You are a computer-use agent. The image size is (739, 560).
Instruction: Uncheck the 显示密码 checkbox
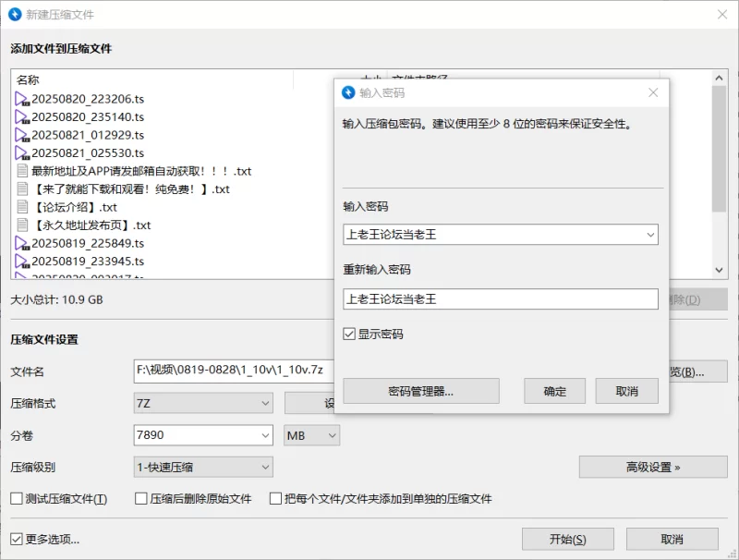pos(349,334)
